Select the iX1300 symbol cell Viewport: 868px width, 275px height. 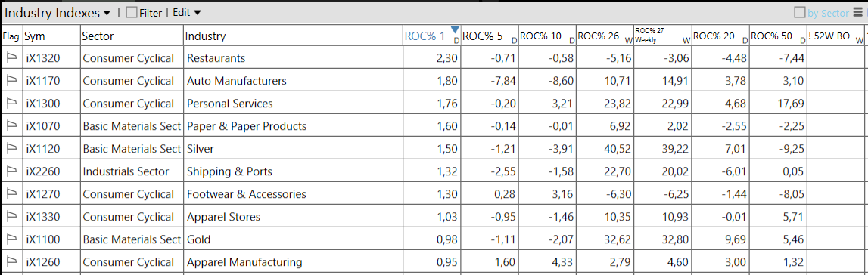coord(52,104)
